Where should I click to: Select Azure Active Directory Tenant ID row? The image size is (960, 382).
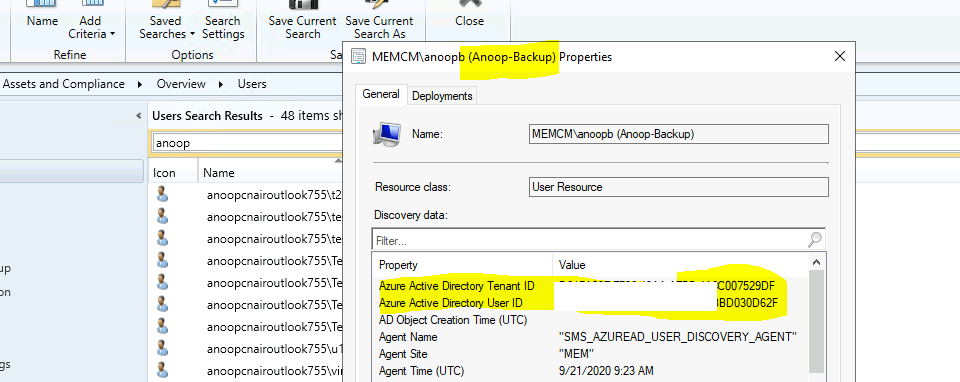(x=590, y=286)
